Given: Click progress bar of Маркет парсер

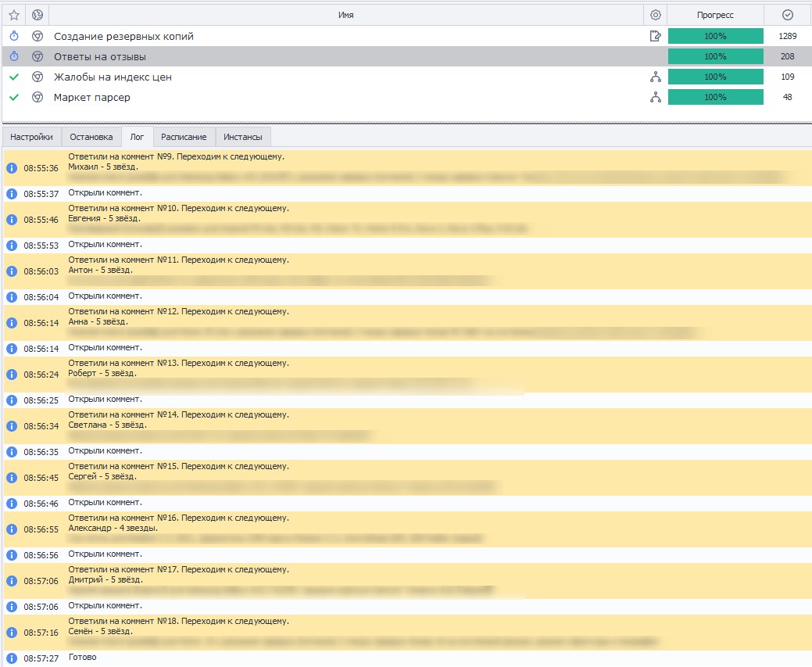Looking at the screenshot, I should pos(715,97).
